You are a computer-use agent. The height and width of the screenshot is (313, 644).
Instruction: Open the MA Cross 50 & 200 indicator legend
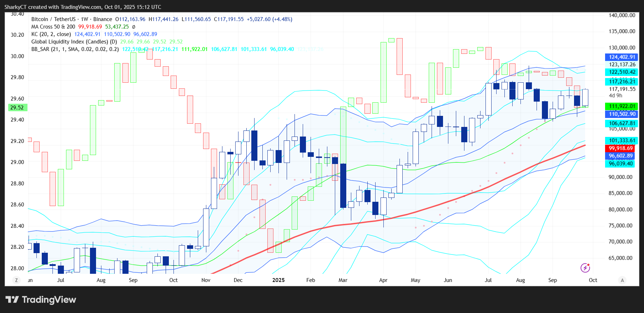(x=53, y=27)
